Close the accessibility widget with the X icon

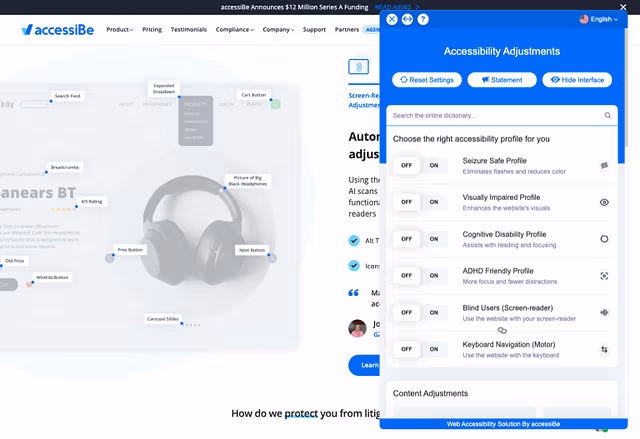click(x=392, y=19)
